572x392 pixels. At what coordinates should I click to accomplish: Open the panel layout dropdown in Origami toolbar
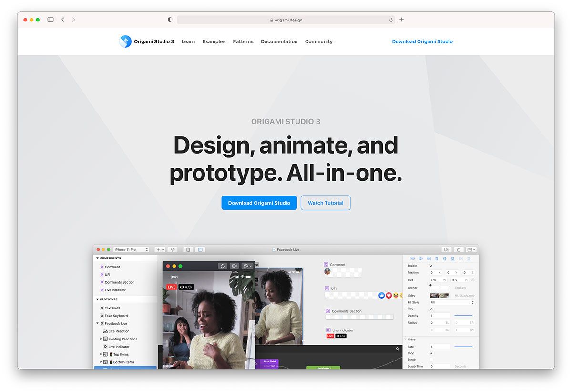(471, 249)
